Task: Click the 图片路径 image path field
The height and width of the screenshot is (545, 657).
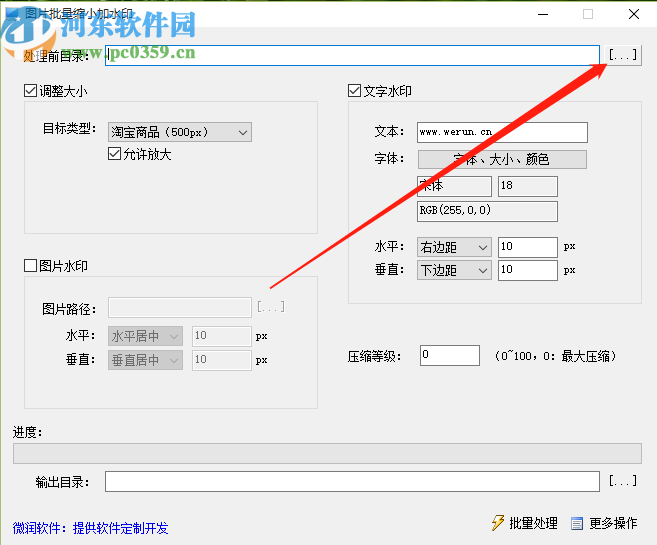Action: [180, 307]
